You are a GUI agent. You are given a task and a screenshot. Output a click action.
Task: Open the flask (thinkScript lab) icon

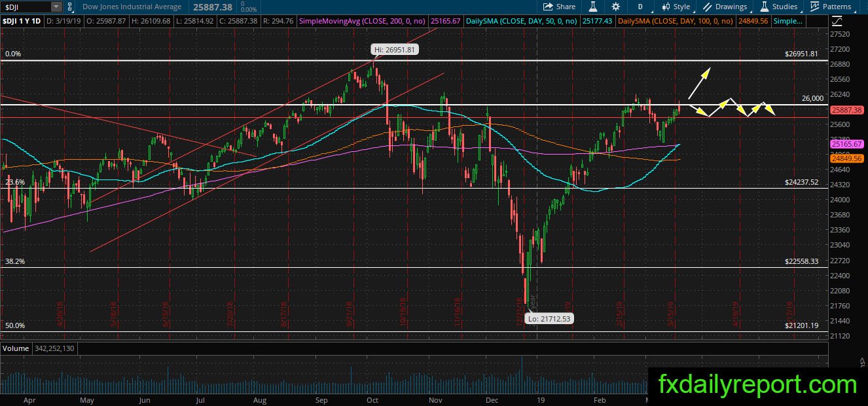[x=593, y=7]
